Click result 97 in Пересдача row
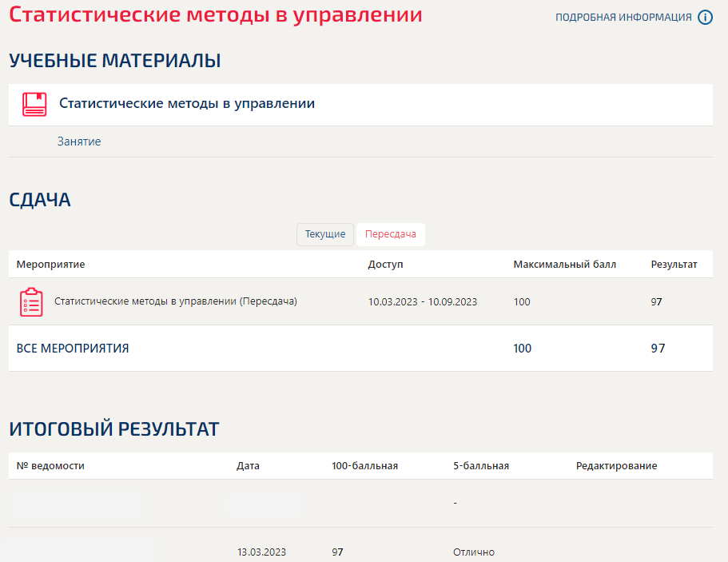 coord(656,302)
